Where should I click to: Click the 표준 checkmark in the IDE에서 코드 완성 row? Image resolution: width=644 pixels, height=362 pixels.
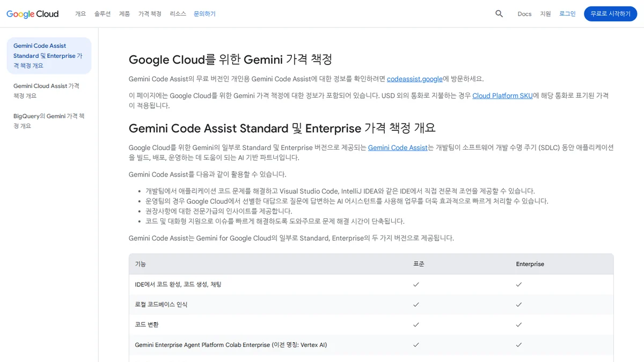coord(416,284)
